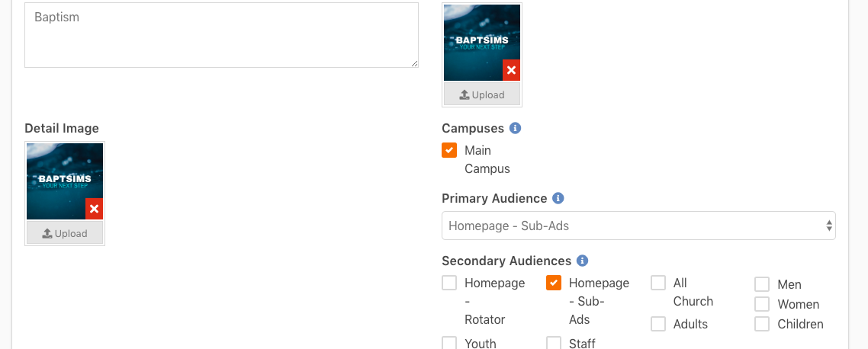
Task: Tick the Adults audience checkbox
Action: (658, 324)
